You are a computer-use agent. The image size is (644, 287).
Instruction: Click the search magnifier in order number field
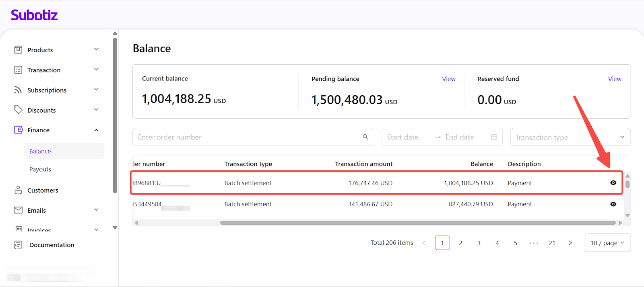point(365,137)
